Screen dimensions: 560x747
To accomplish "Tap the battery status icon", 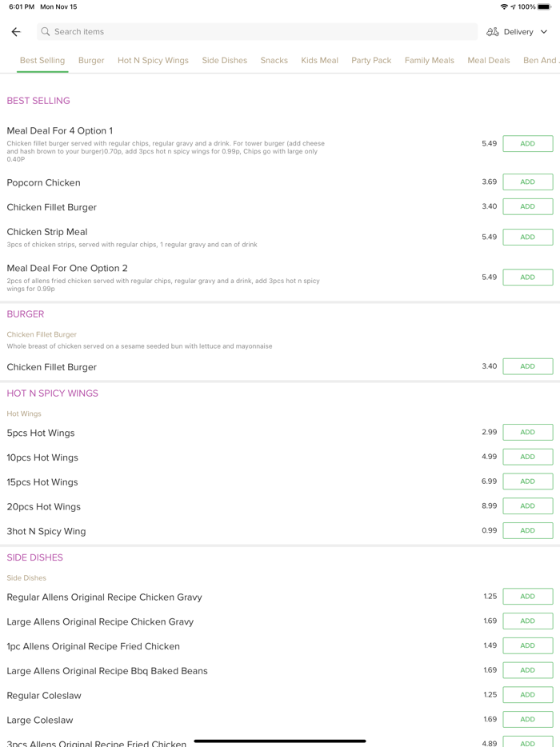I will (544, 6).
